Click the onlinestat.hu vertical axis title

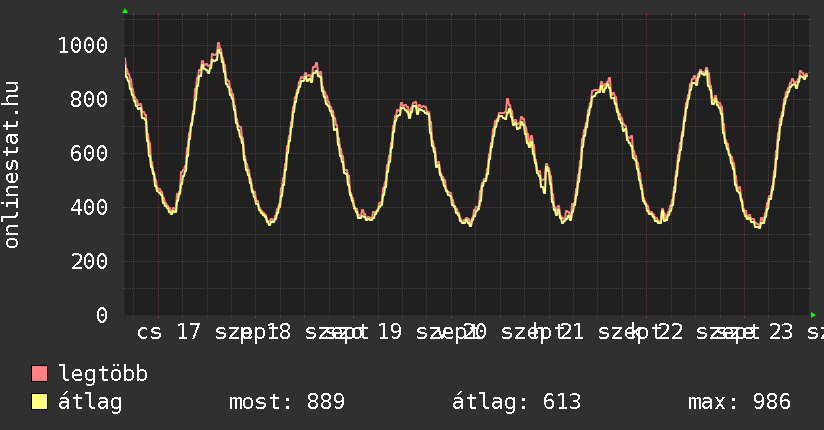pos(11,164)
